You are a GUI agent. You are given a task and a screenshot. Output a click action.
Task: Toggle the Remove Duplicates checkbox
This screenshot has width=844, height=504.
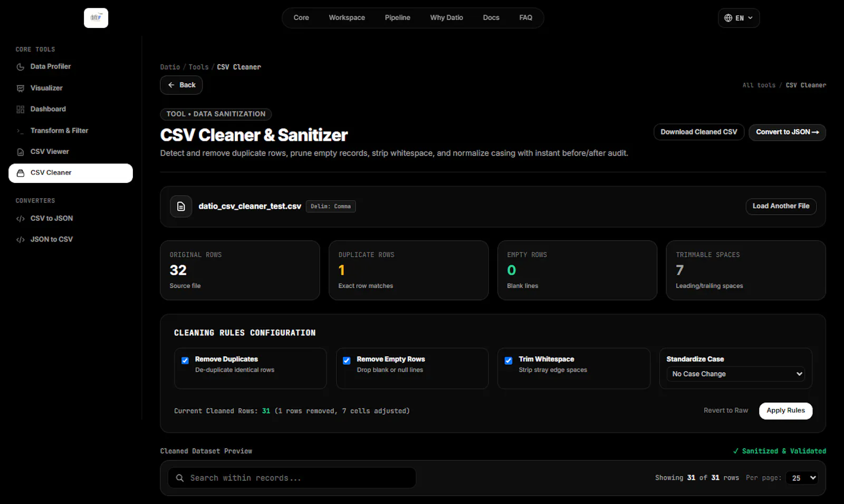coord(185,361)
